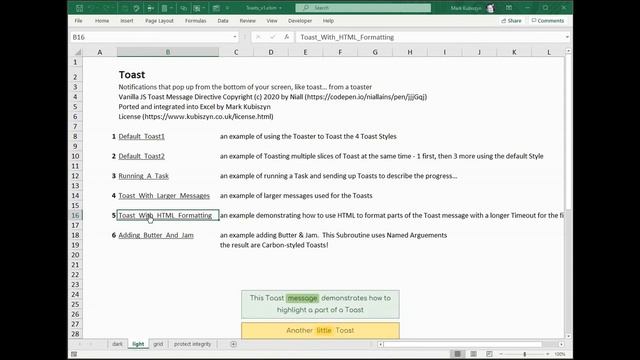
Task: Click the Select All corner triangle
Action: 78,52
